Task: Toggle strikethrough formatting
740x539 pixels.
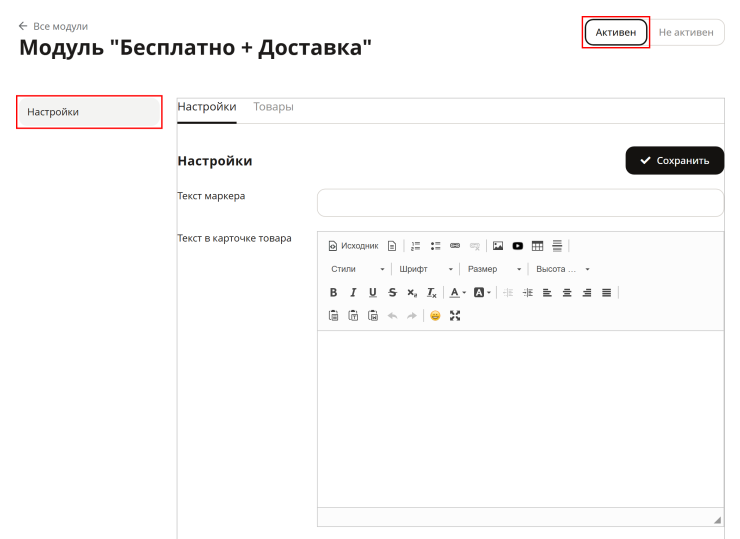Action: [392, 293]
